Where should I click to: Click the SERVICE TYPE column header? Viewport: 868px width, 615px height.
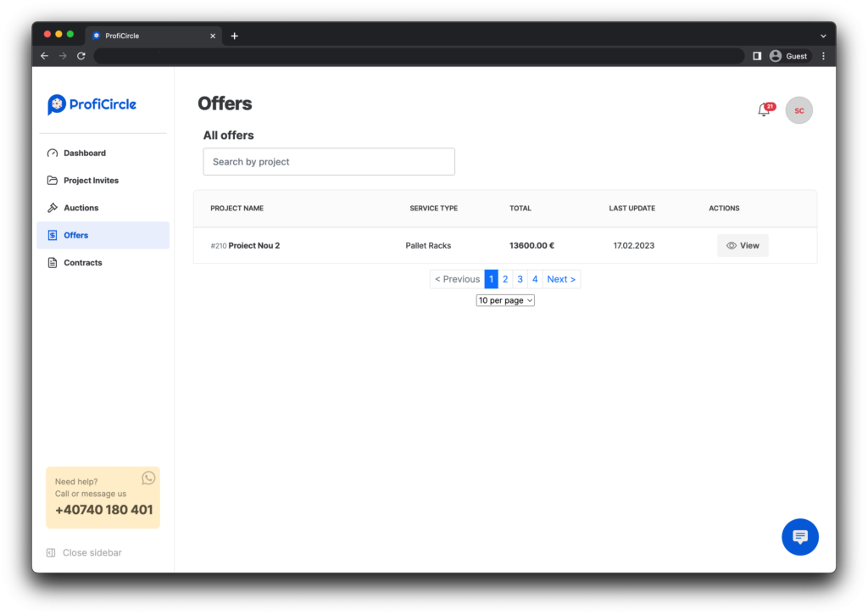coord(433,209)
